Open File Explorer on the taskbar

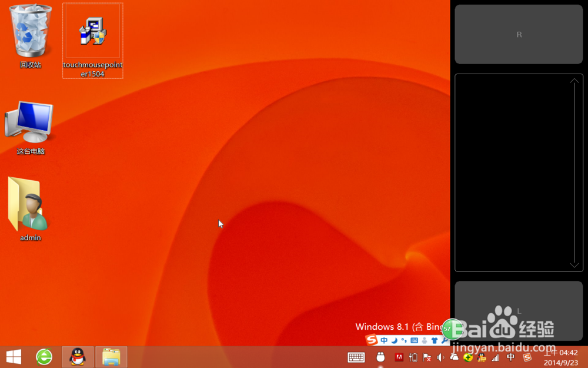tap(111, 357)
